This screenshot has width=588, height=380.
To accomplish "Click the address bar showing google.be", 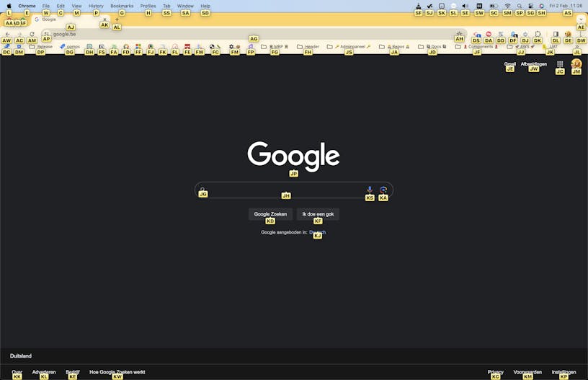I will coord(253,34).
